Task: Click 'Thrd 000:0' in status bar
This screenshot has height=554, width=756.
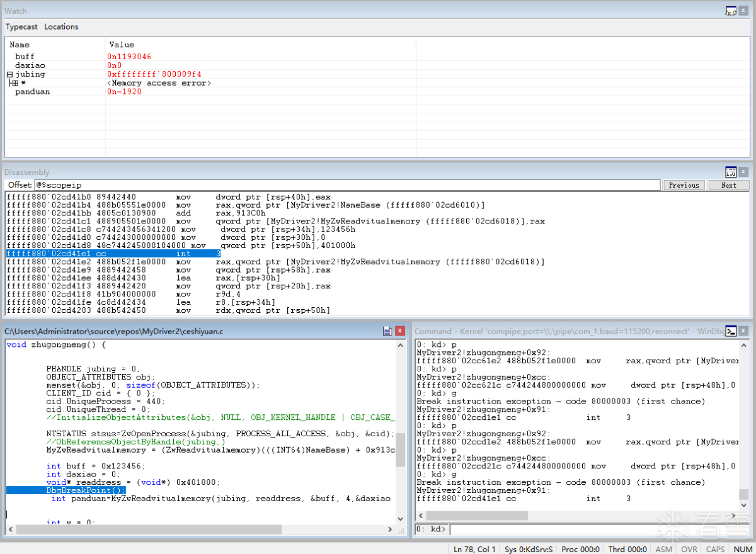Action: (x=627, y=549)
